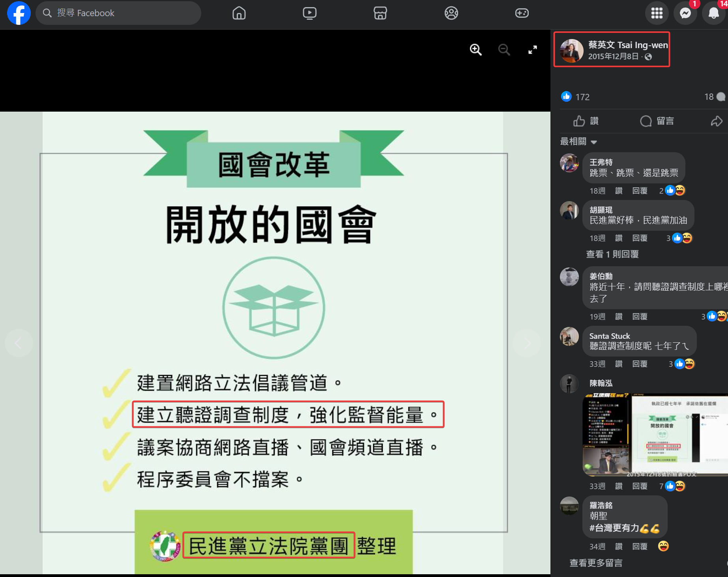Go to next photo arrow
728x577 pixels.
[527, 343]
